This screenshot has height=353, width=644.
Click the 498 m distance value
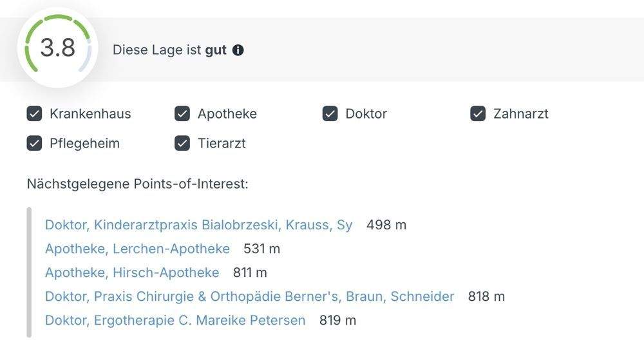tap(386, 225)
